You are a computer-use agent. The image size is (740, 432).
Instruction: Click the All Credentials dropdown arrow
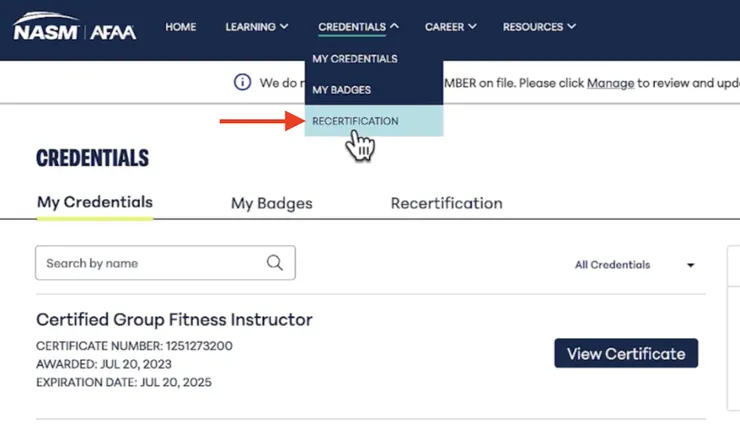point(690,266)
